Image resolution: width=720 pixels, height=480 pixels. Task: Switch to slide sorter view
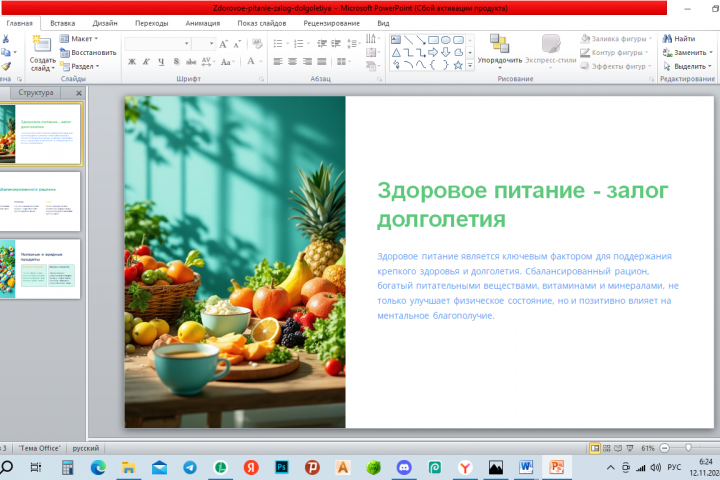pyautogui.click(x=607, y=448)
